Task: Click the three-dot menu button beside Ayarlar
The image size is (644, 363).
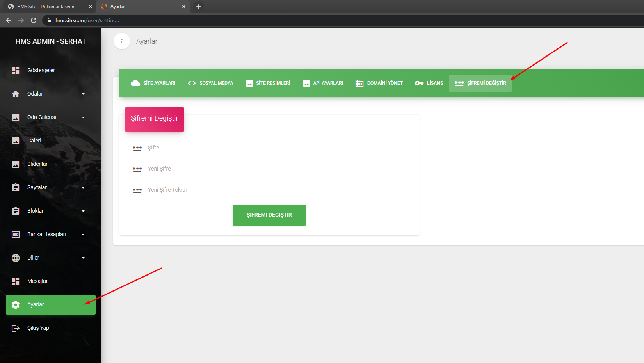Action: (122, 41)
